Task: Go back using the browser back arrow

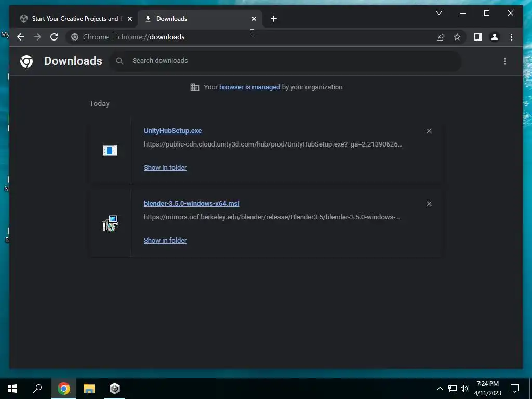Action: pyautogui.click(x=21, y=37)
